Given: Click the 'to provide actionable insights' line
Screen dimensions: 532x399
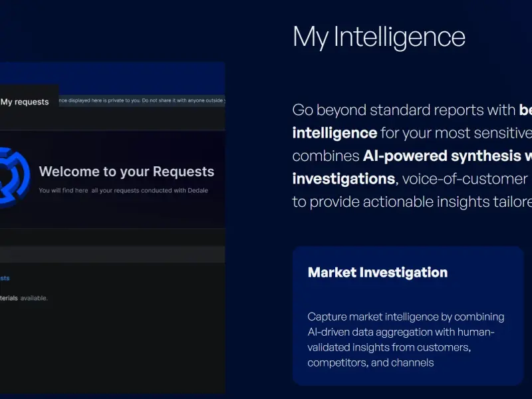Looking at the screenshot, I should (x=412, y=201).
